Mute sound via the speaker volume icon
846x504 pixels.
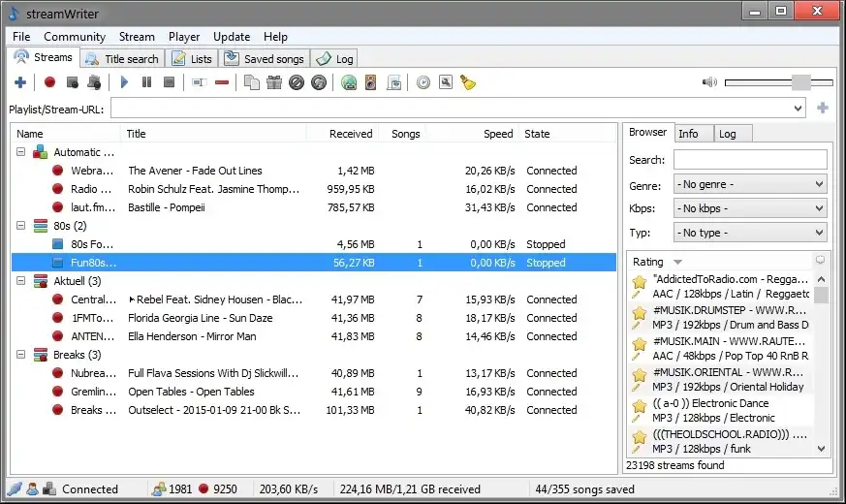710,82
